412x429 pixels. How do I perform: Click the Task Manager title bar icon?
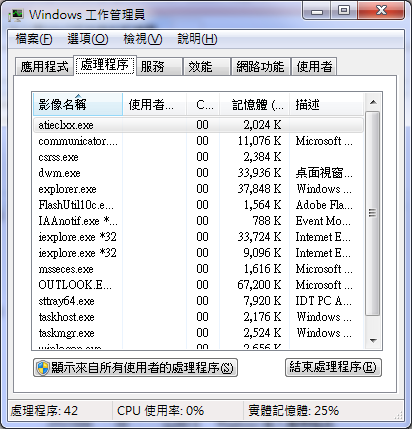point(16,15)
